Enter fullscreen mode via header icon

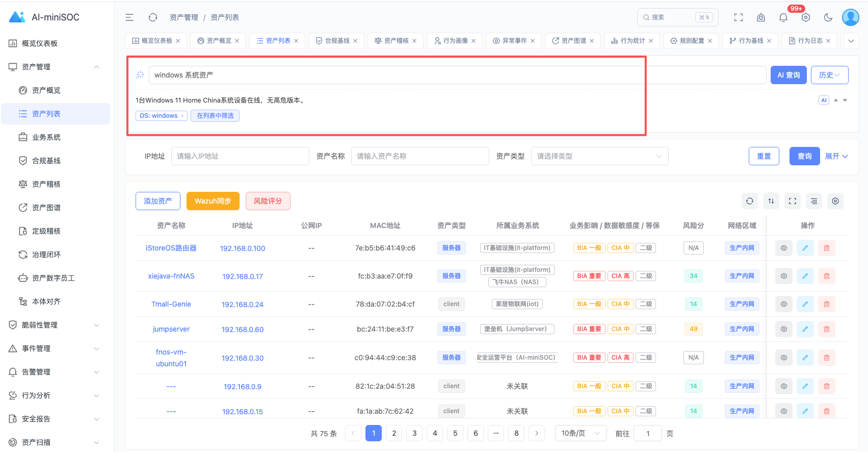(739, 17)
